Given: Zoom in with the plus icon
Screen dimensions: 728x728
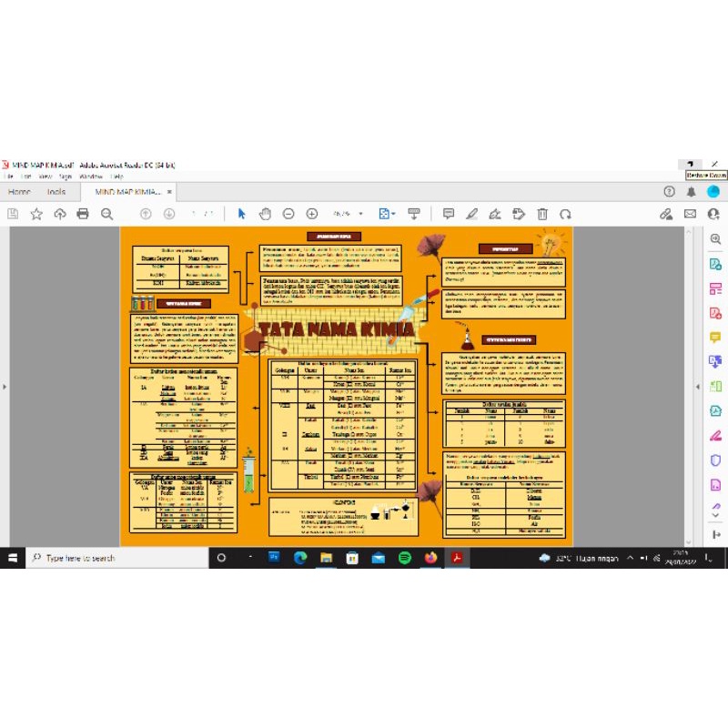Looking at the screenshot, I should click(312, 214).
